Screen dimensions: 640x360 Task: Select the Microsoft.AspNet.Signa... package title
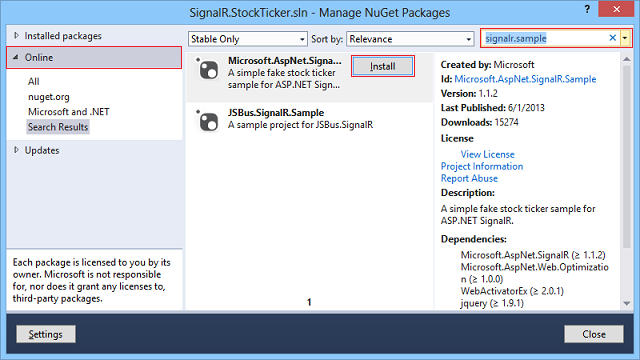pos(284,61)
